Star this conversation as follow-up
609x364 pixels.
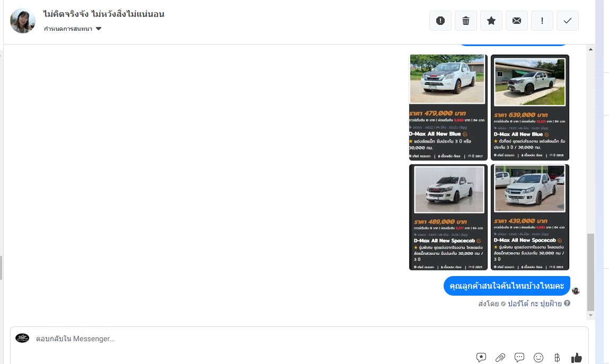click(x=491, y=21)
